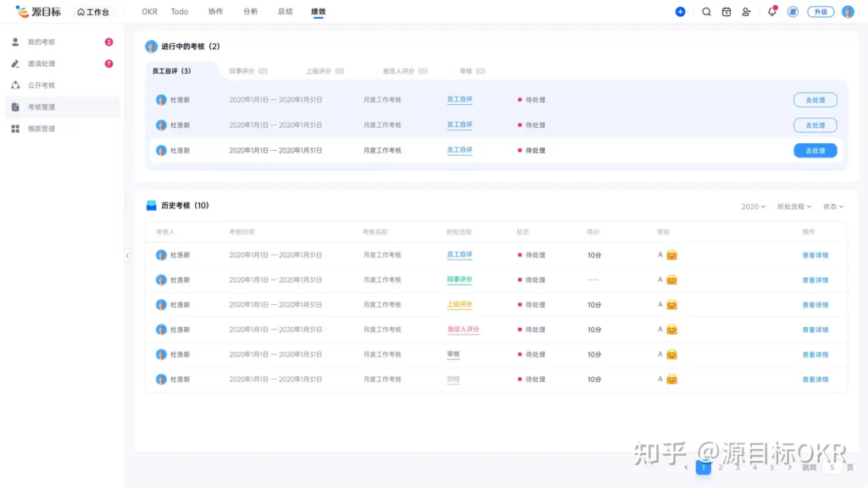Collapse the left sidebar with arrow handle

coord(128,255)
